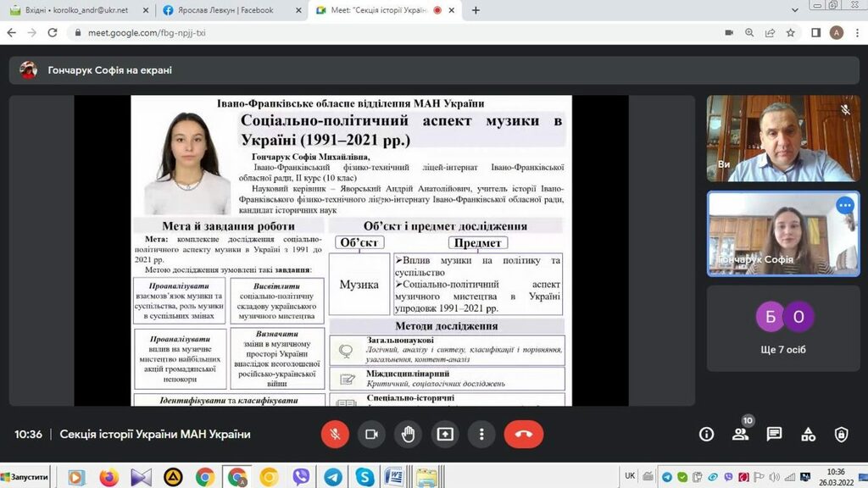Open Telegram from the taskbar
The height and width of the screenshot is (488, 868).
333,477
